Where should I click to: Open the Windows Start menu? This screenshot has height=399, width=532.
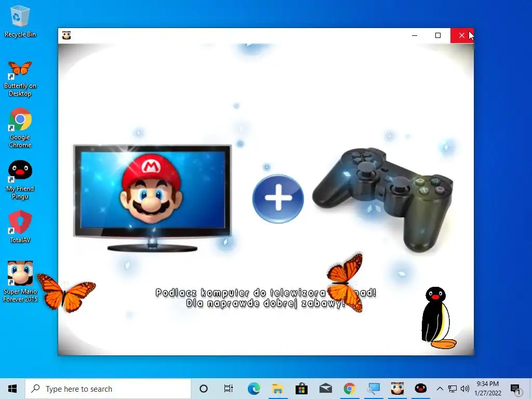point(12,389)
